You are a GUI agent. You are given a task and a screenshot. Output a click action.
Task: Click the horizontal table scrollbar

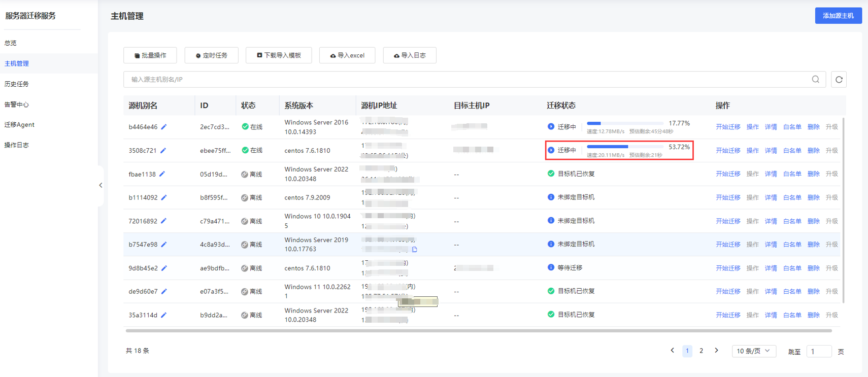point(479,331)
